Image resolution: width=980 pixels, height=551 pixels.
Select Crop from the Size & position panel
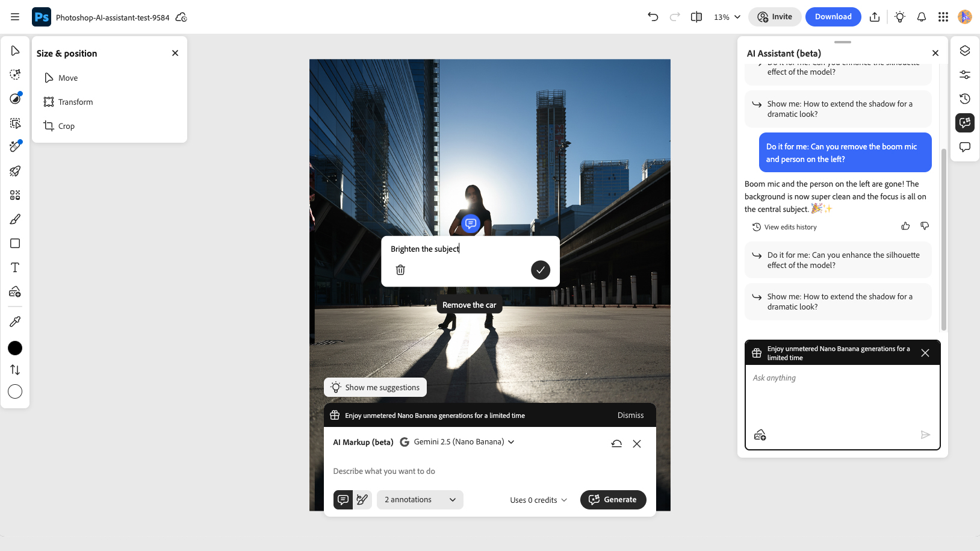pyautogui.click(x=66, y=126)
